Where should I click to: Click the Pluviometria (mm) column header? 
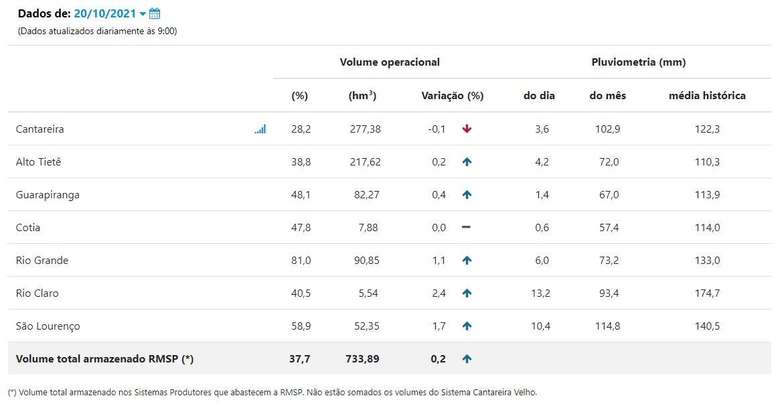(638, 62)
